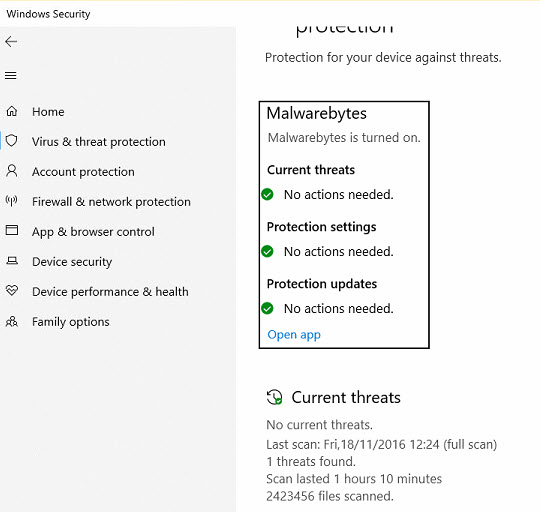Click the Protection settings label
The image size is (540, 512).
[322, 227]
